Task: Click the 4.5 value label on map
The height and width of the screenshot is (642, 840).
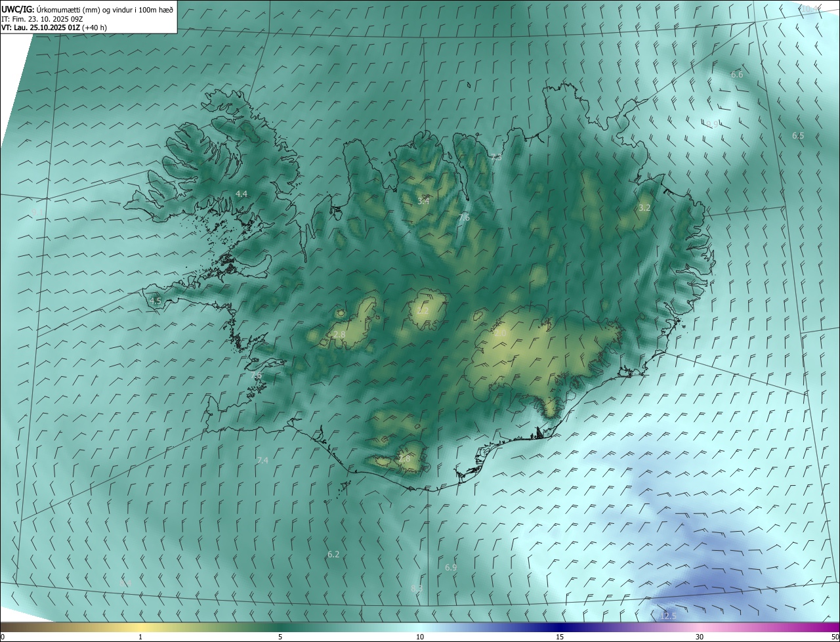Action: (x=156, y=301)
